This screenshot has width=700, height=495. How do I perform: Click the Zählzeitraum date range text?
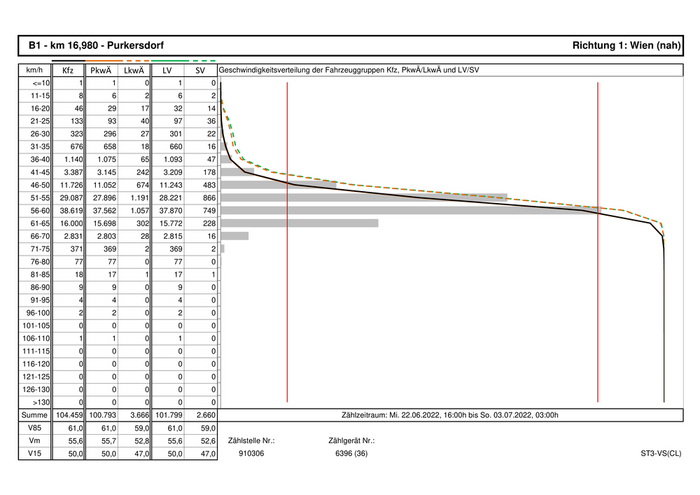point(450,414)
